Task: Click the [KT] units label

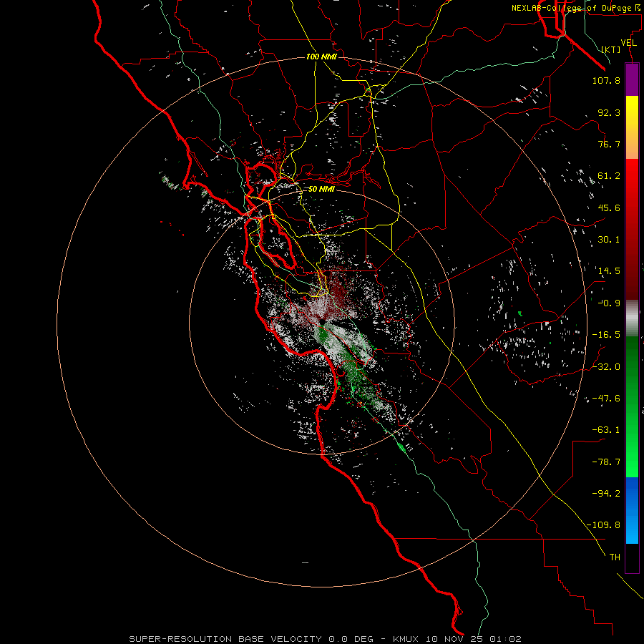Action: click(611, 49)
